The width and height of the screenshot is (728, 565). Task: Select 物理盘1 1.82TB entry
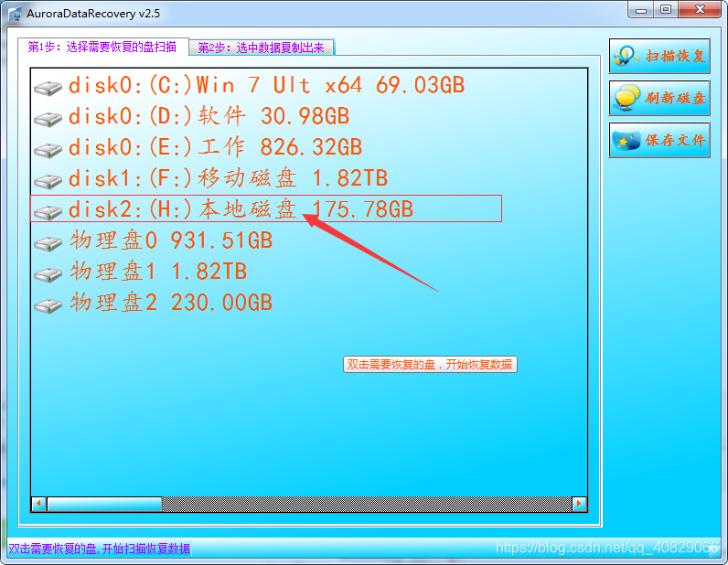click(x=158, y=272)
